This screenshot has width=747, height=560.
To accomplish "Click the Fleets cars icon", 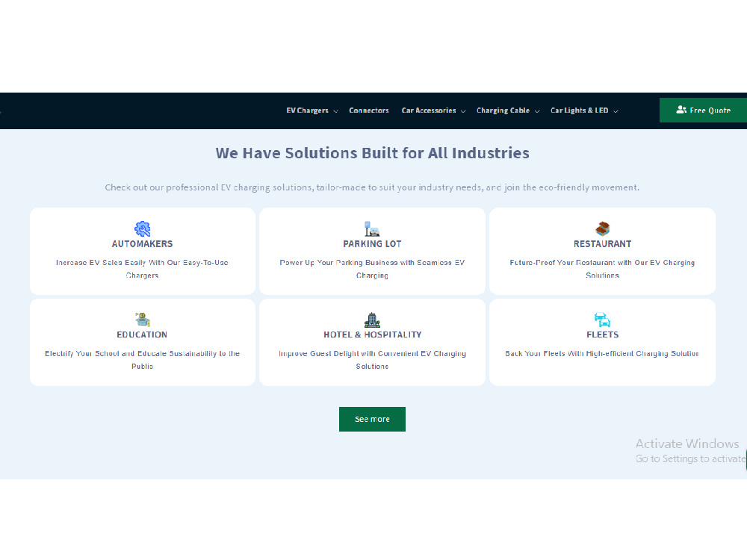I will pos(603,320).
